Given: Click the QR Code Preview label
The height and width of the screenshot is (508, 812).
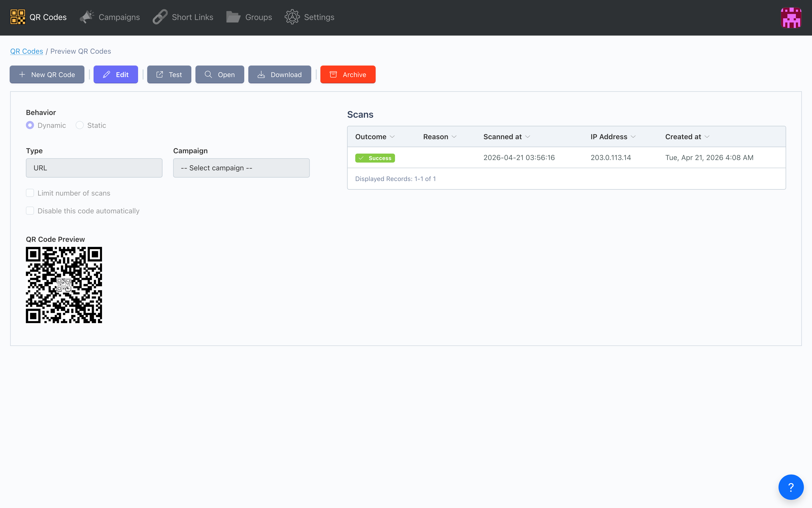Looking at the screenshot, I should coord(55,239).
